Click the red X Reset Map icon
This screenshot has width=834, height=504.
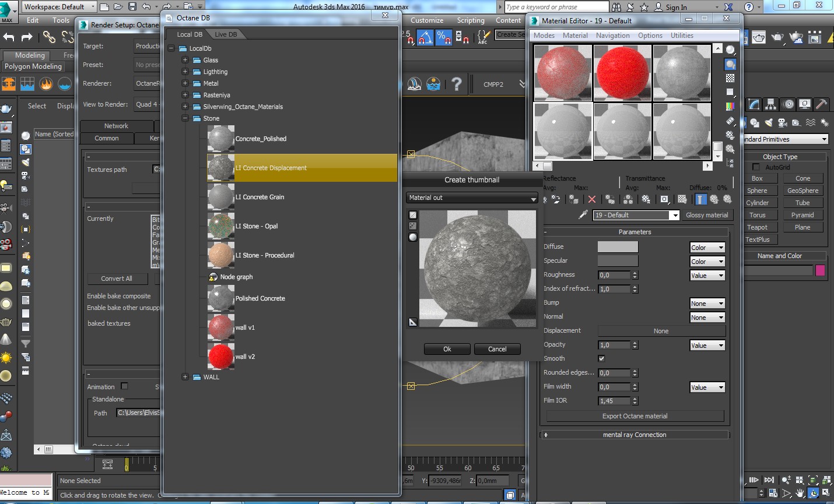point(592,199)
